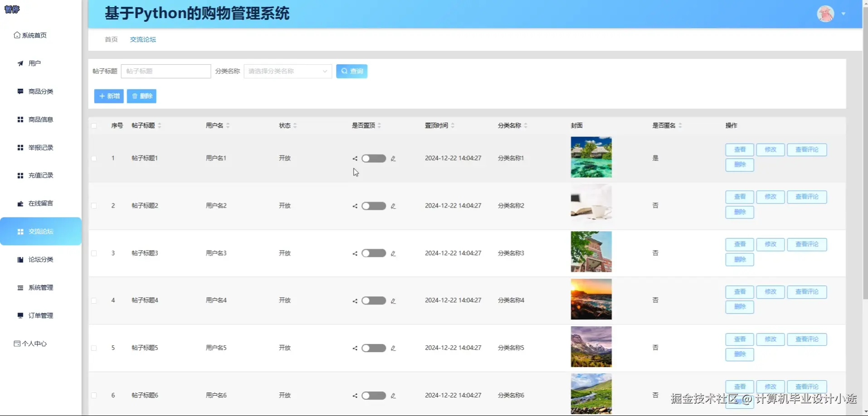
Task: Toggle the 置顶 switch for 帖子标题4
Action: (374, 301)
